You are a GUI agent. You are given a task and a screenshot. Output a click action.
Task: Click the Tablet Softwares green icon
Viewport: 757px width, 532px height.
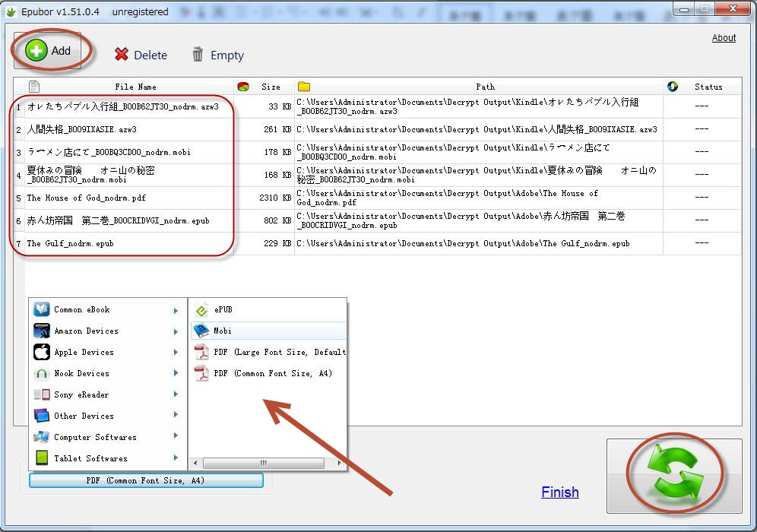pyautogui.click(x=42, y=458)
